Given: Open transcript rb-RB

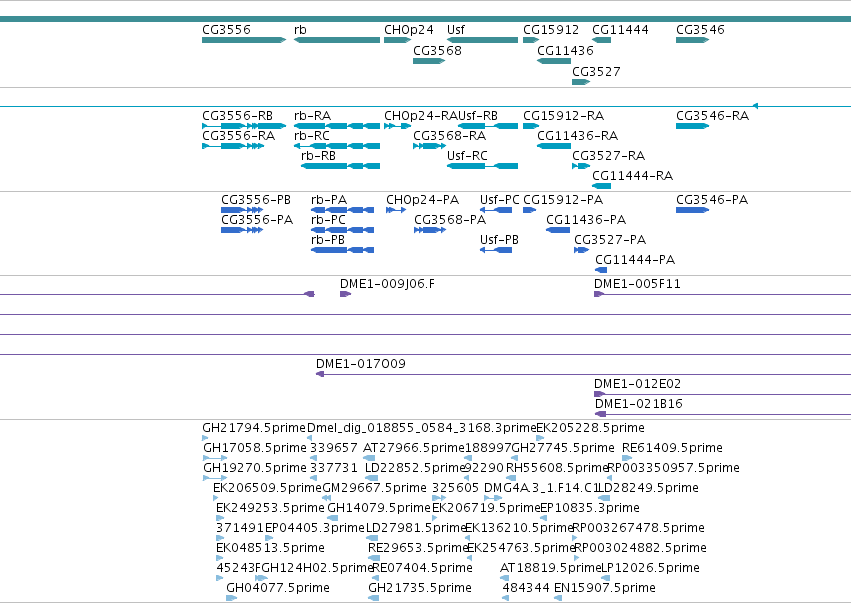Looking at the screenshot, I should coord(340,166).
